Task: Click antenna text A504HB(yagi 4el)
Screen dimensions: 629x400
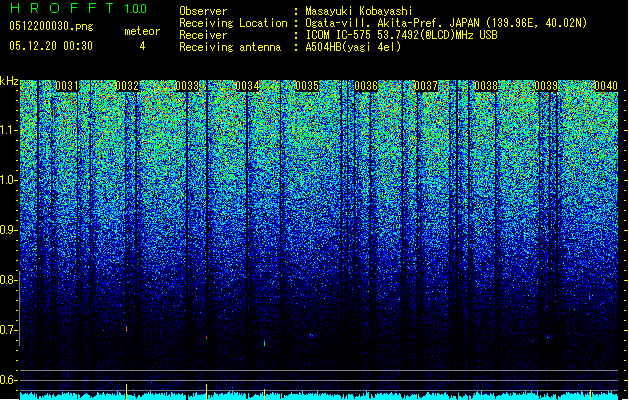Action: pos(353,47)
